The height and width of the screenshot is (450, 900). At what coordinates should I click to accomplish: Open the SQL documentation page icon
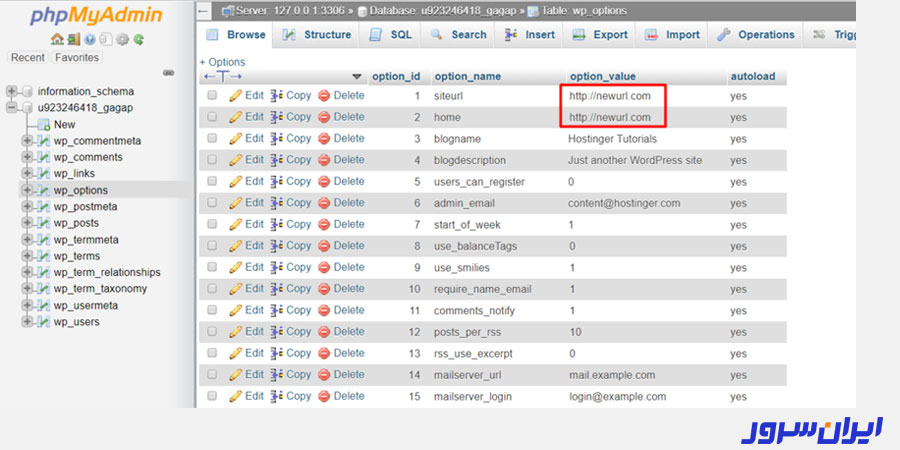[x=106, y=40]
